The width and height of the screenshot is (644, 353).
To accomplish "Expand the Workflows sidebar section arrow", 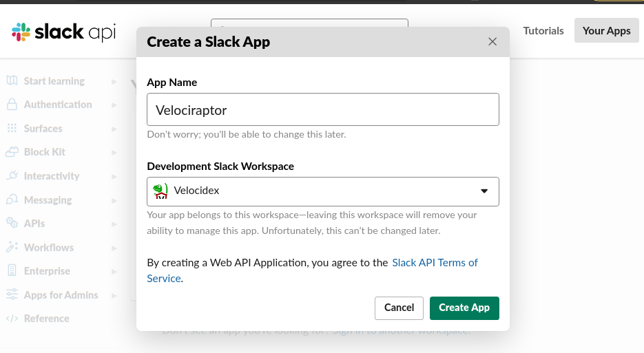I will point(114,248).
